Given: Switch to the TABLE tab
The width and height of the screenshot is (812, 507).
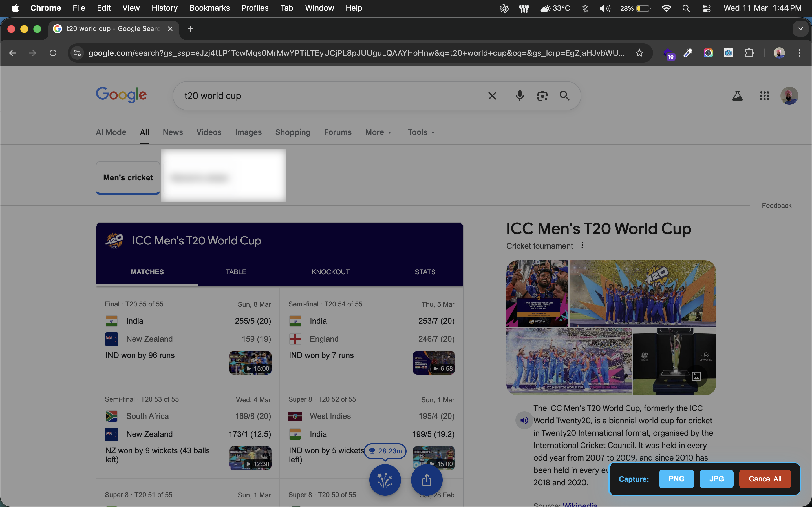Looking at the screenshot, I should coord(236,272).
